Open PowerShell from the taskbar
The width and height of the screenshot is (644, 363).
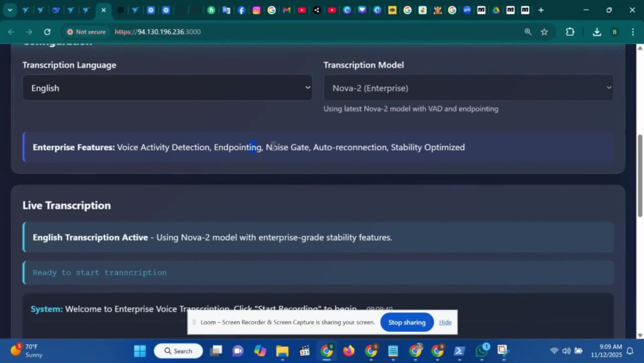459,351
